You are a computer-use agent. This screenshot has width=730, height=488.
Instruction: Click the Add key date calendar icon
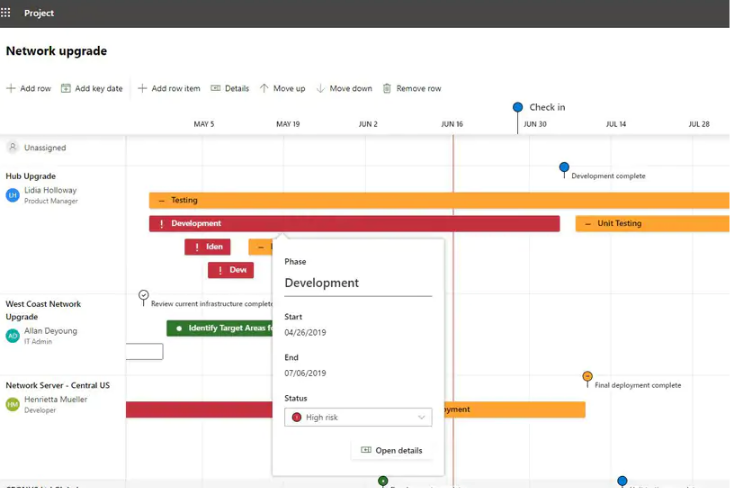pyautogui.click(x=66, y=88)
